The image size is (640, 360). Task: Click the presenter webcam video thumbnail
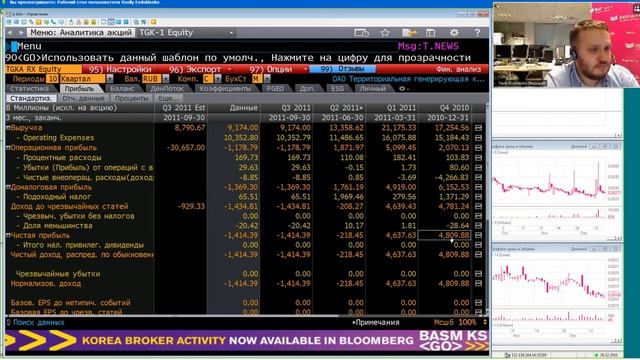[566, 45]
